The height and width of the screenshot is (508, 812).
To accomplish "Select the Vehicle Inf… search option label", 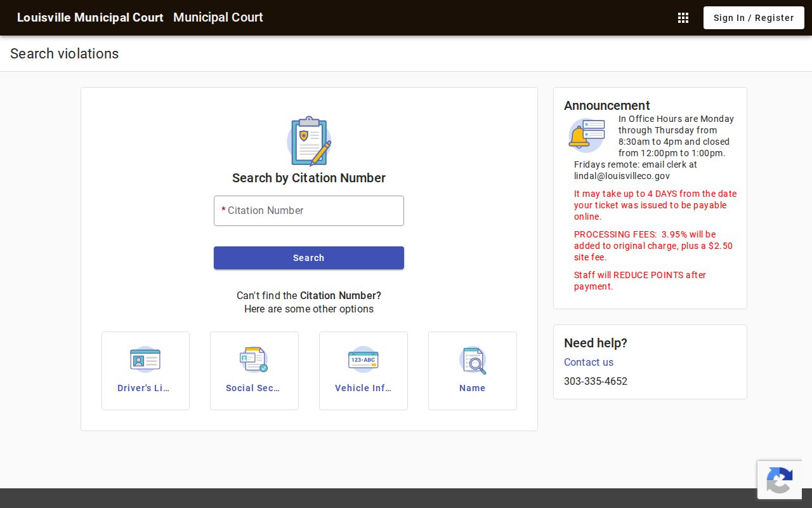I will [x=363, y=388].
